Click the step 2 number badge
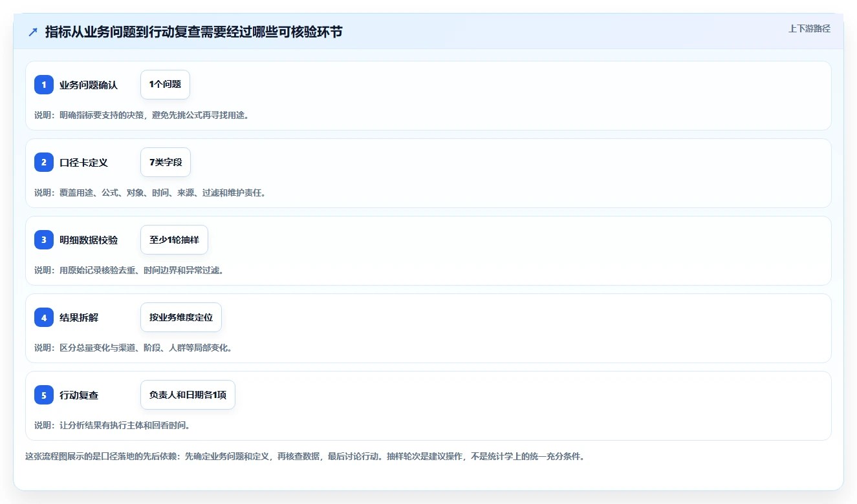The width and height of the screenshot is (857, 504). 44,162
